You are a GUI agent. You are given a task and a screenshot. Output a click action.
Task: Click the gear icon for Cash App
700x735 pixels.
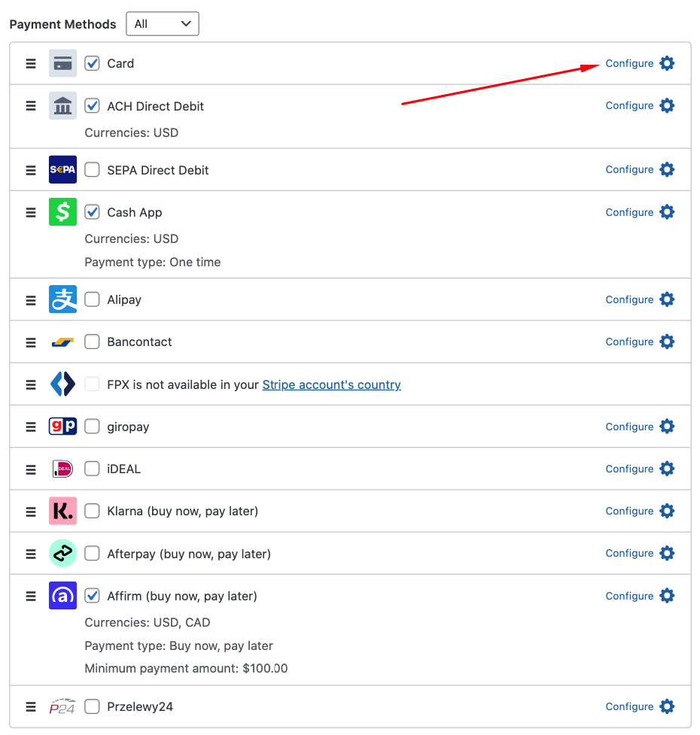tap(667, 212)
